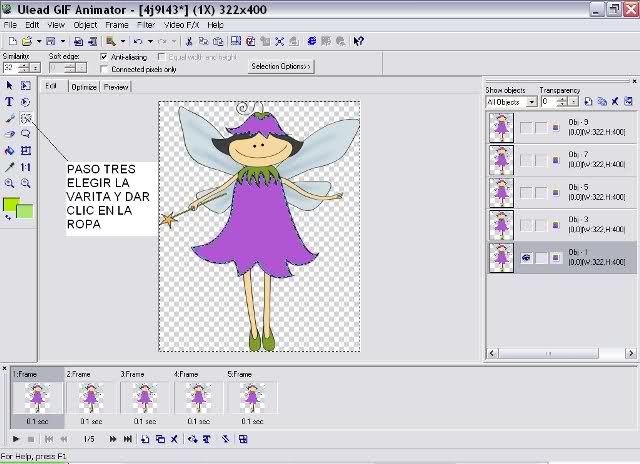Expand the Undo dropdown arrow
Screen dimensions: 640x464
(x=149, y=41)
